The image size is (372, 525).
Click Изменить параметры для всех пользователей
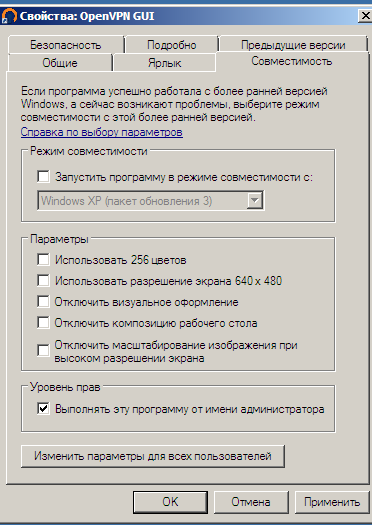pos(153,456)
